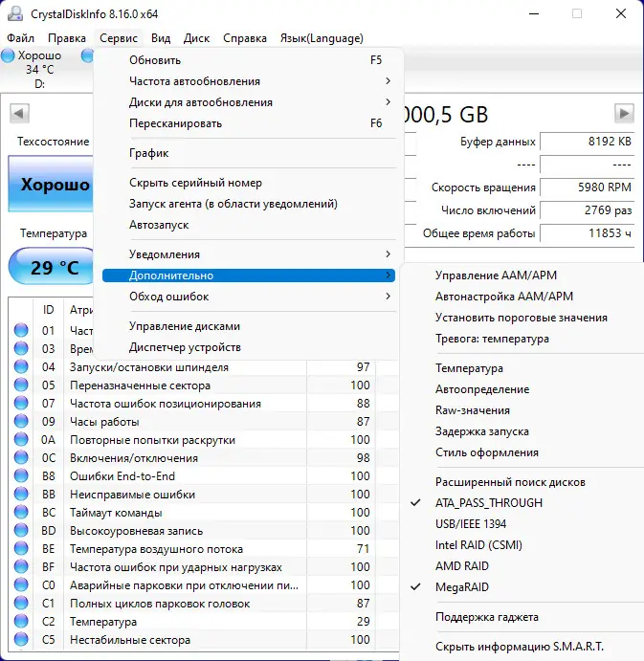Open the Диск menu
This screenshot has height=661, width=644.
click(196, 38)
